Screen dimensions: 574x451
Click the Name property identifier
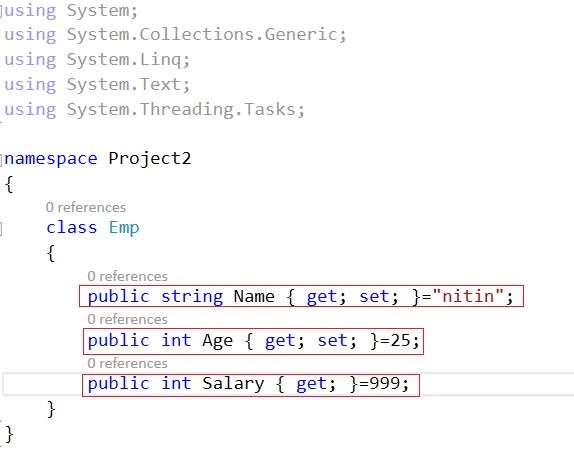pyautogui.click(x=254, y=296)
